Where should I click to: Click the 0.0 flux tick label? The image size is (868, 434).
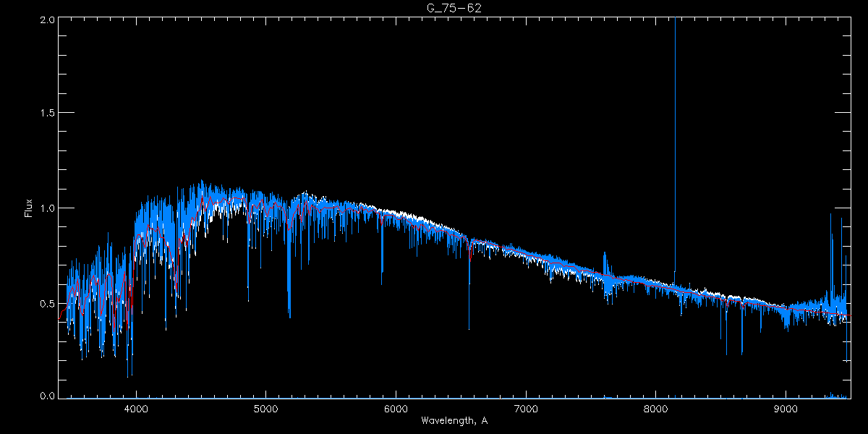coord(48,396)
